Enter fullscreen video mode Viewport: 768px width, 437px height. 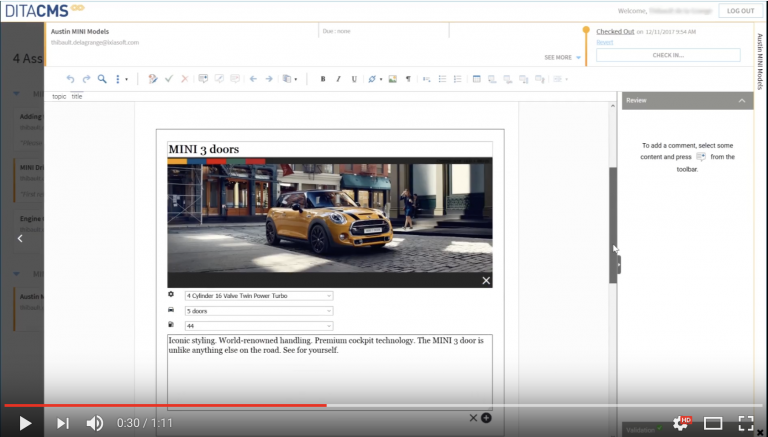click(x=746, y=423)
